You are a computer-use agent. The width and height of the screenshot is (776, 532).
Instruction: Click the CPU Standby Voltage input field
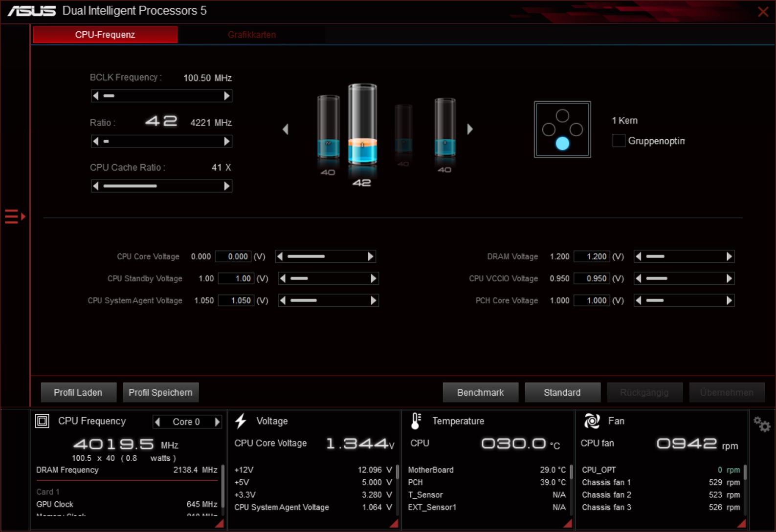(236, 278)
